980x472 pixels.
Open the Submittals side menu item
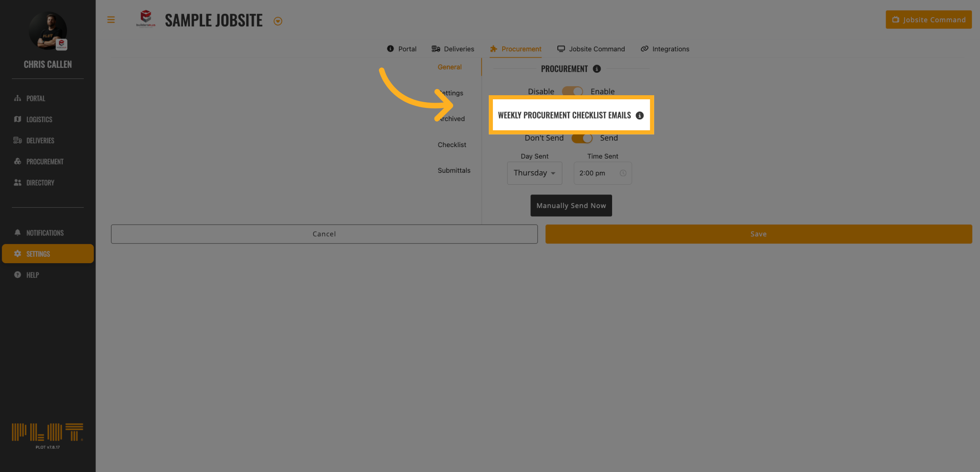click(454, 170)
